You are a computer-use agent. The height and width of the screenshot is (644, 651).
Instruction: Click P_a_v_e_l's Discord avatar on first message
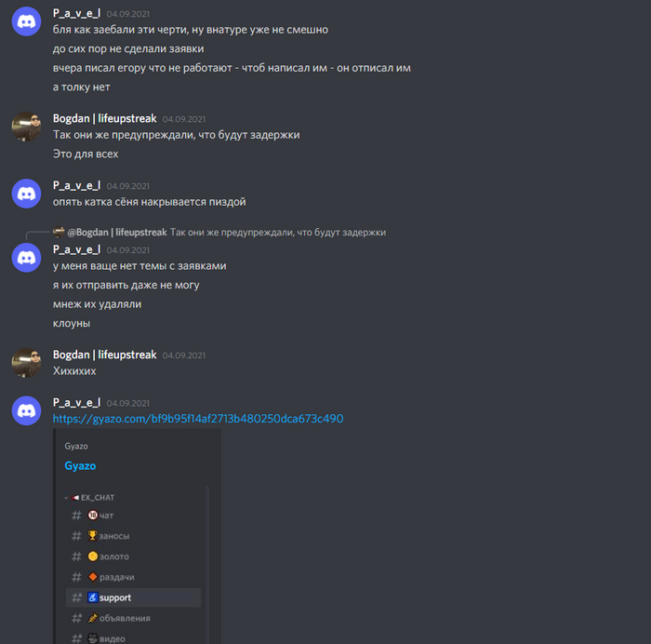click(x=26, y=21)
